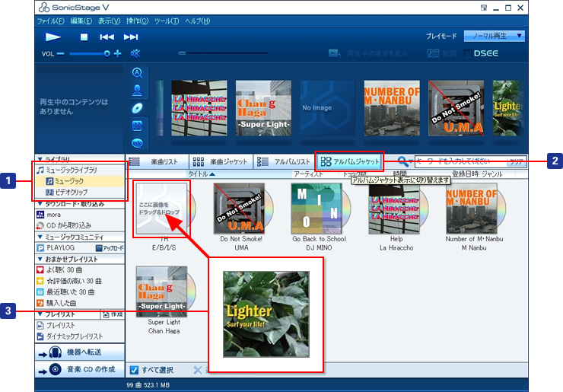Go back to the previous track

(107, 37)
